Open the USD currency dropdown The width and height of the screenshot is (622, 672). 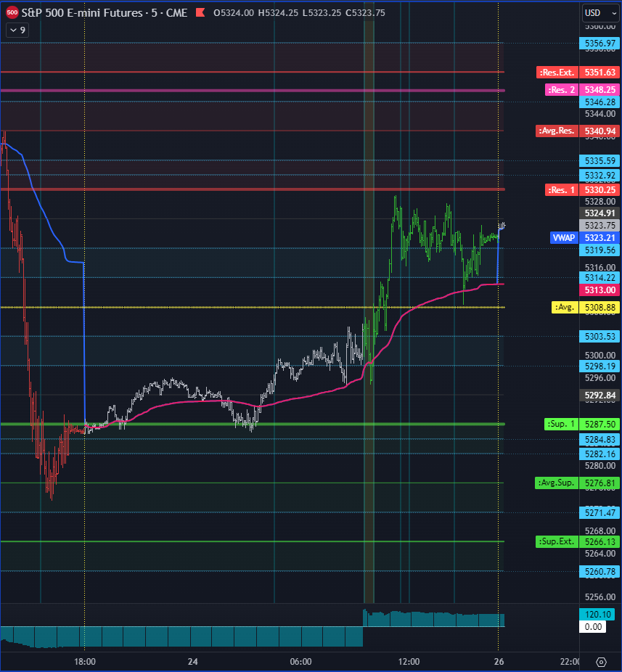[600, 13]
